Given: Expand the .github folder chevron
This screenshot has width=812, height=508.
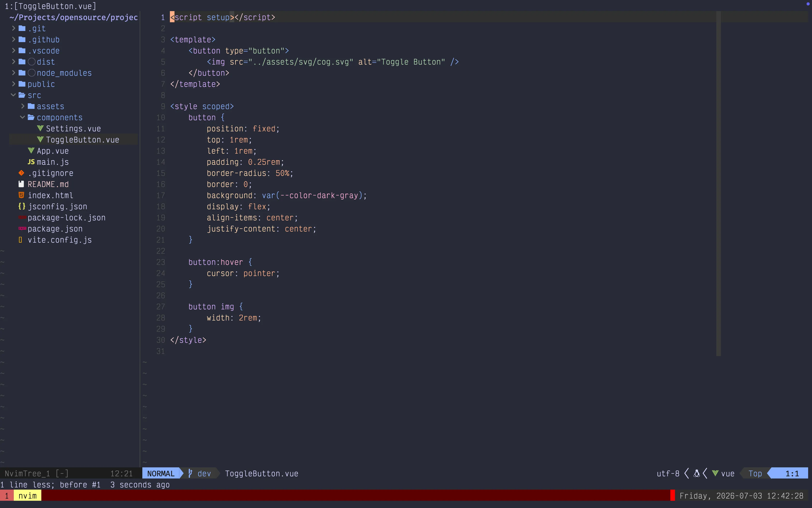Looking at the screenshot, I should pyautogui.click(x=14, y=39).
